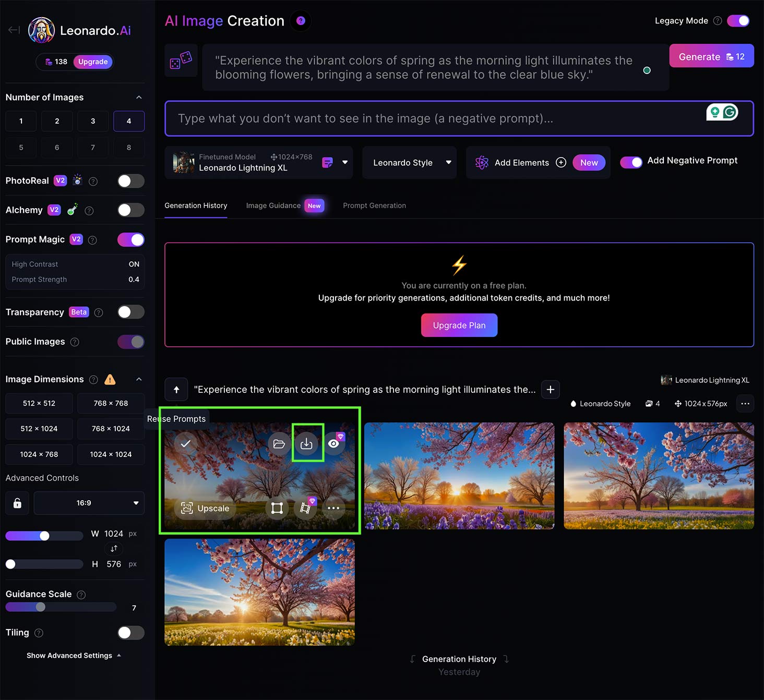The width and height of the screenshot is (764, 700).
Task: Collapse the Image Dimensions section
Action: pos(139,379)
